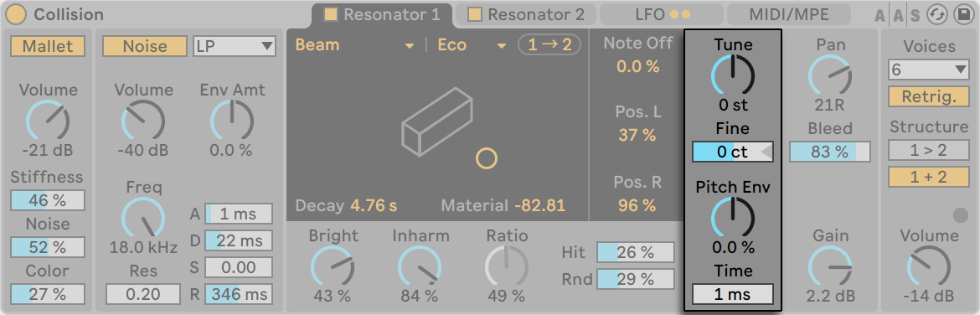
Task: Click the Ratio knob
Action: 507,266
